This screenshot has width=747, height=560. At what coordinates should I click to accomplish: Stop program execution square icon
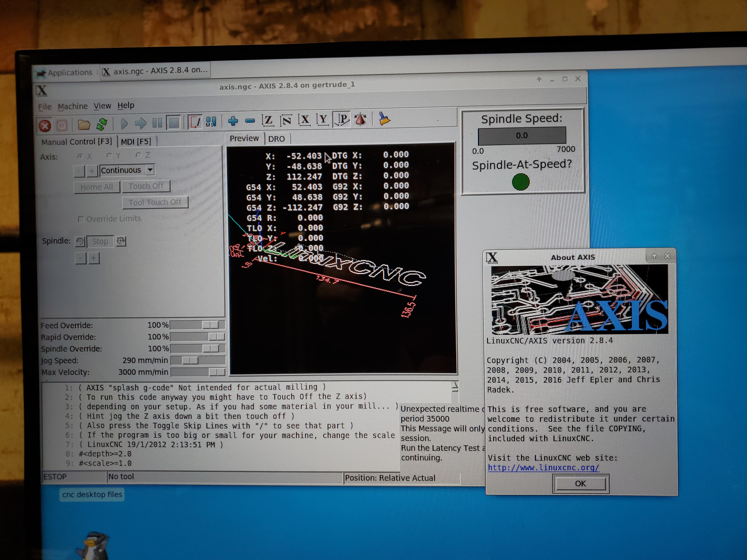click(x=174, y=123)
